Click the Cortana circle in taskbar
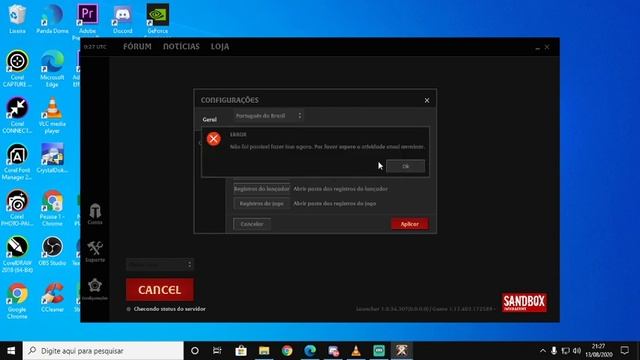 (195, 351)
